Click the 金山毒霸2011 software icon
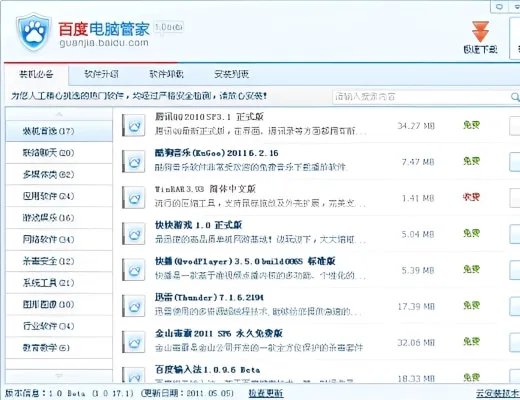The height and width of the screenshot is (400, 520). point(134,342)
